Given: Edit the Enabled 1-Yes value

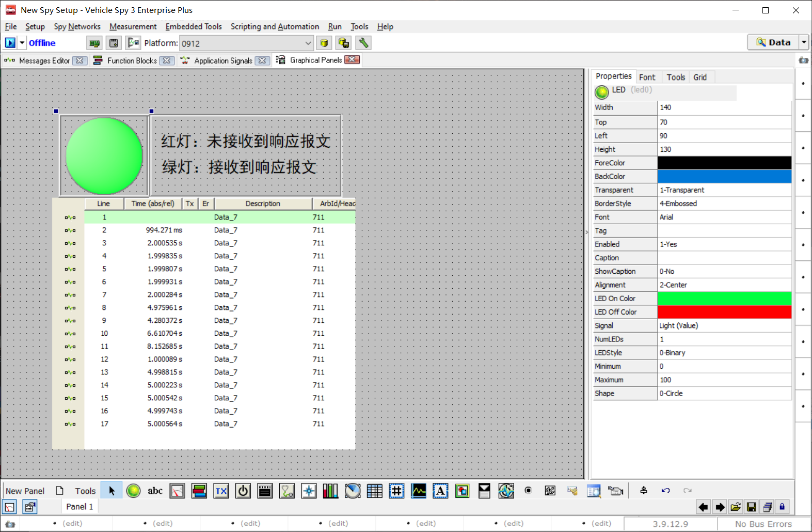Looking at the screenshot, I should click(x=724, y=244).
